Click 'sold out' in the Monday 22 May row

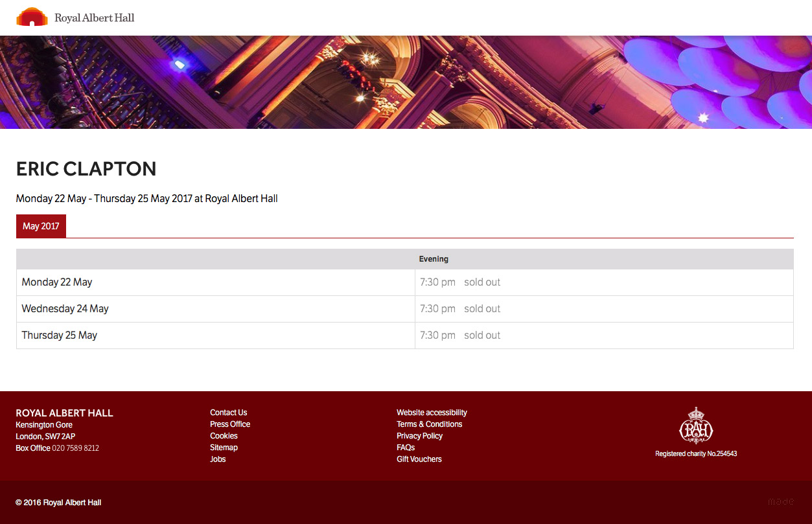(x=482, y=282)
